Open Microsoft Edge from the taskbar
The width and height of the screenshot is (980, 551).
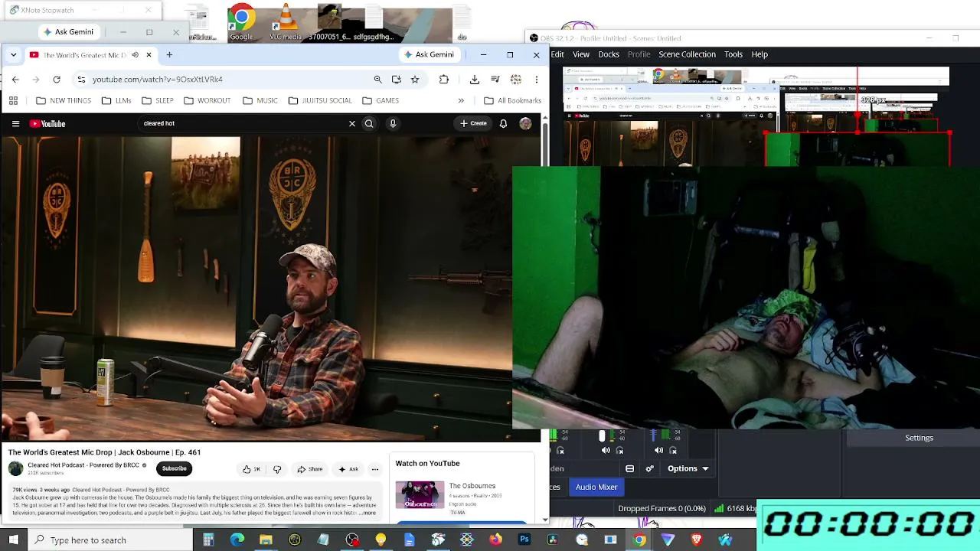tap(237, 540)
